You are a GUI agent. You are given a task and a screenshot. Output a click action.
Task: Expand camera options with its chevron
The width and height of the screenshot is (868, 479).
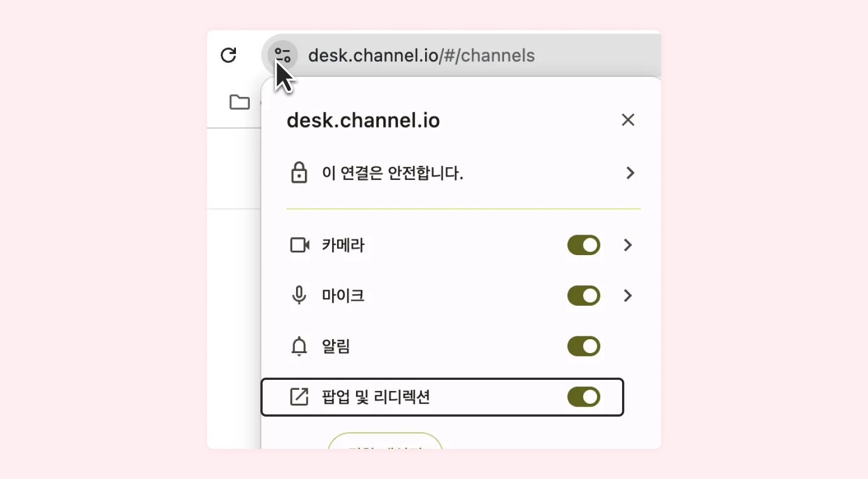(628, 245)
